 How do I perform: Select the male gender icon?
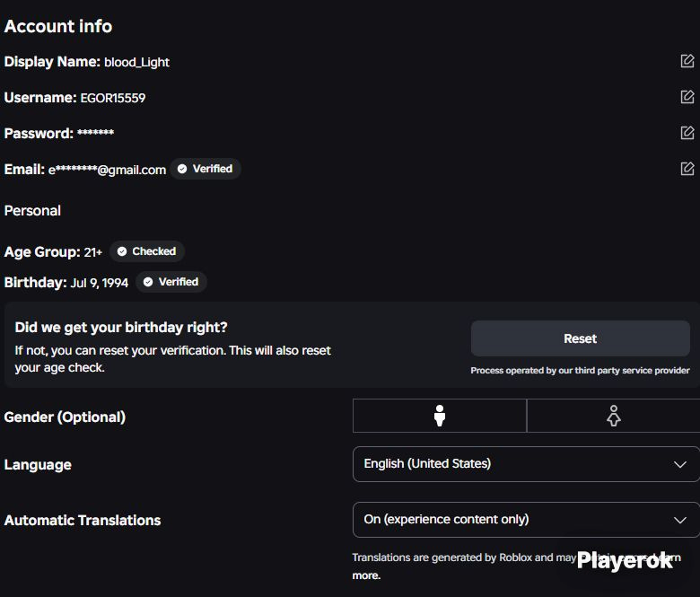click(x=440, y=416)
